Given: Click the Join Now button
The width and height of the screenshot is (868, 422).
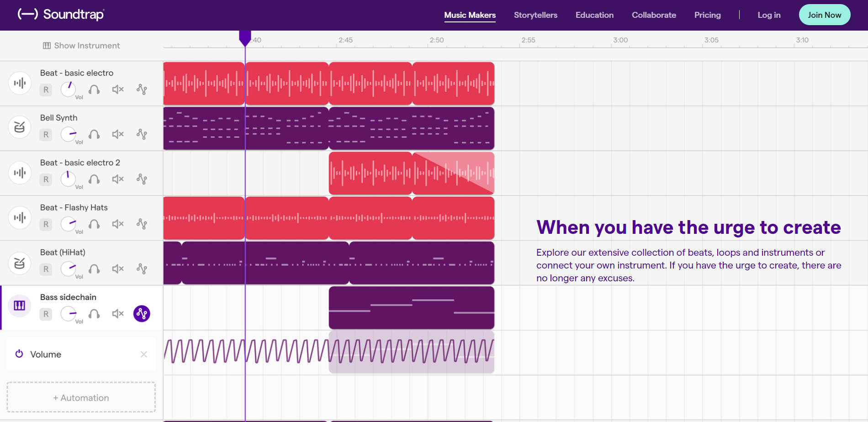Looking at the screenshot, I should point(825,15).
